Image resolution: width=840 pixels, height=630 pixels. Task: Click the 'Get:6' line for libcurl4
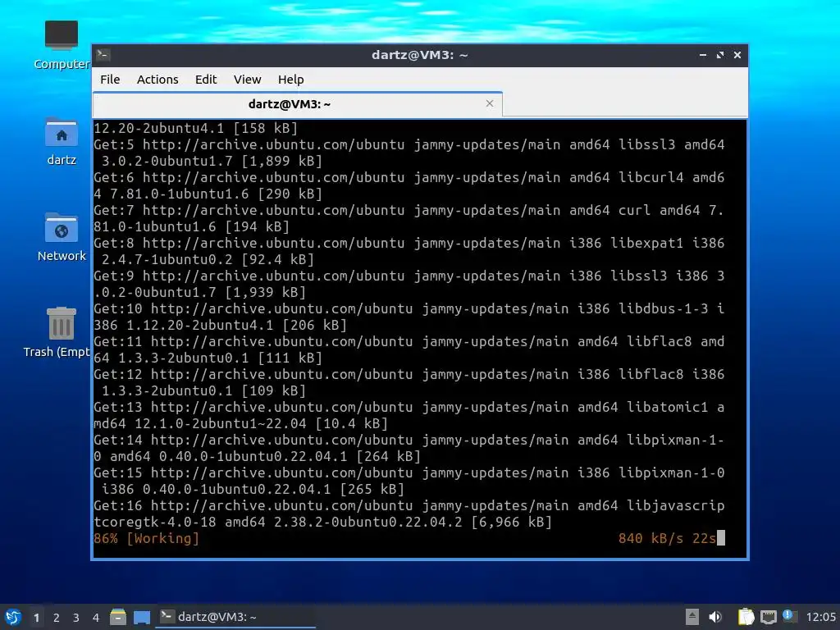[409, 185]
